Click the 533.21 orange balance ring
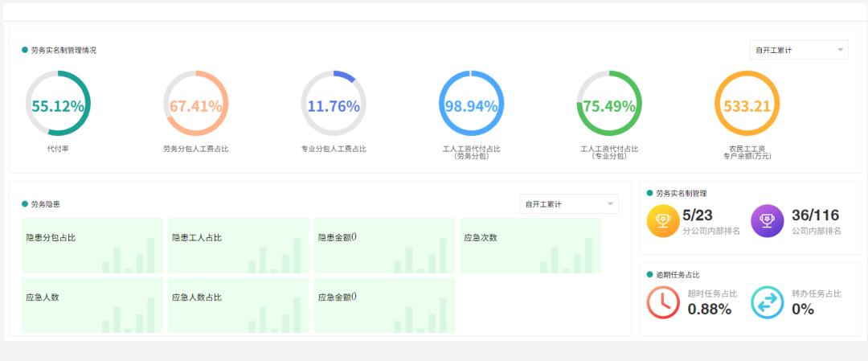 [x=747, y=105]
